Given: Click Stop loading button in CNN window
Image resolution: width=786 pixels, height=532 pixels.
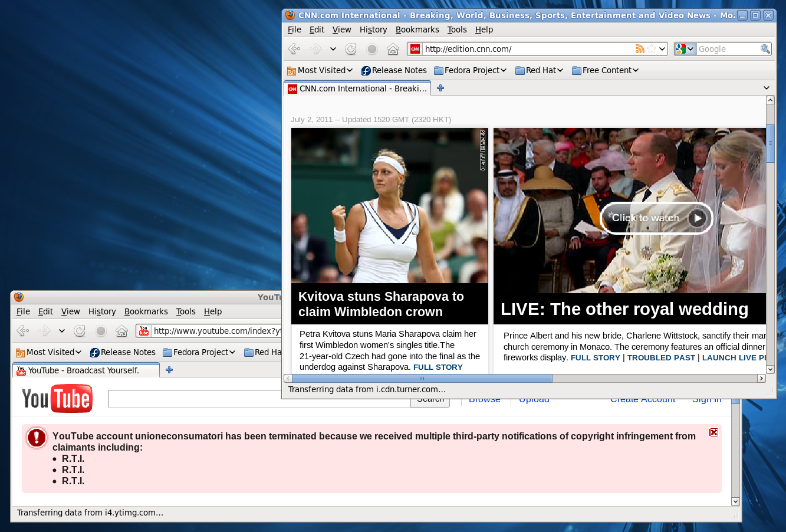Looking at the screenshot, I should [x=372, y=49].
